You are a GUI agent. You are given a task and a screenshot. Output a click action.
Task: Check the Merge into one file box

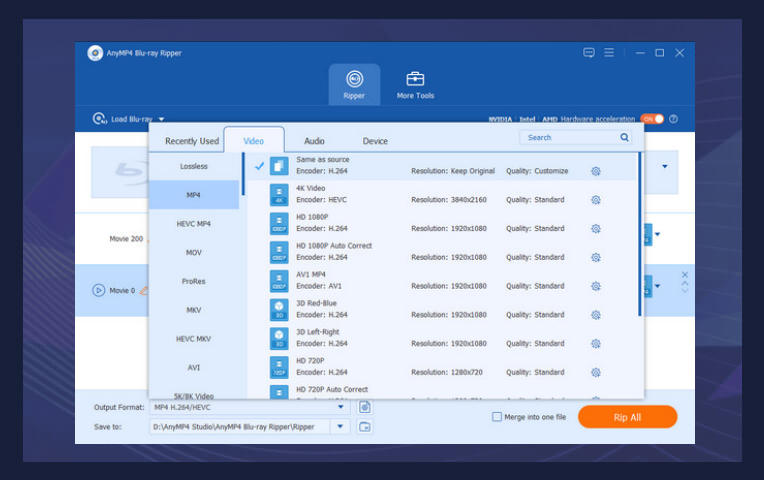tap(497, 417)
